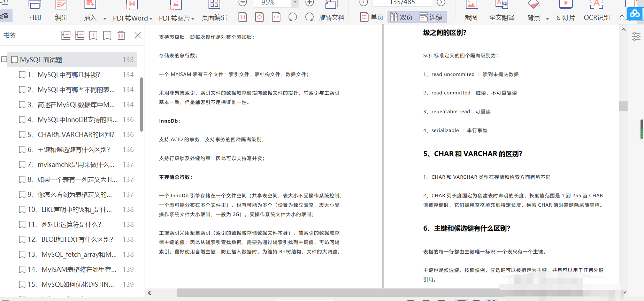The height and width of the screenshot is (301, 644).
Task: Open the right-side settings sliders icon
Action: [x=636, y=37]
